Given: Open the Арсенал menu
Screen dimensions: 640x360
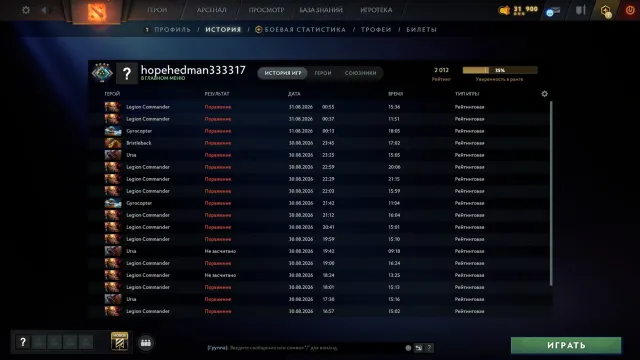Looking at the screenshot, I should pos(211,10).
